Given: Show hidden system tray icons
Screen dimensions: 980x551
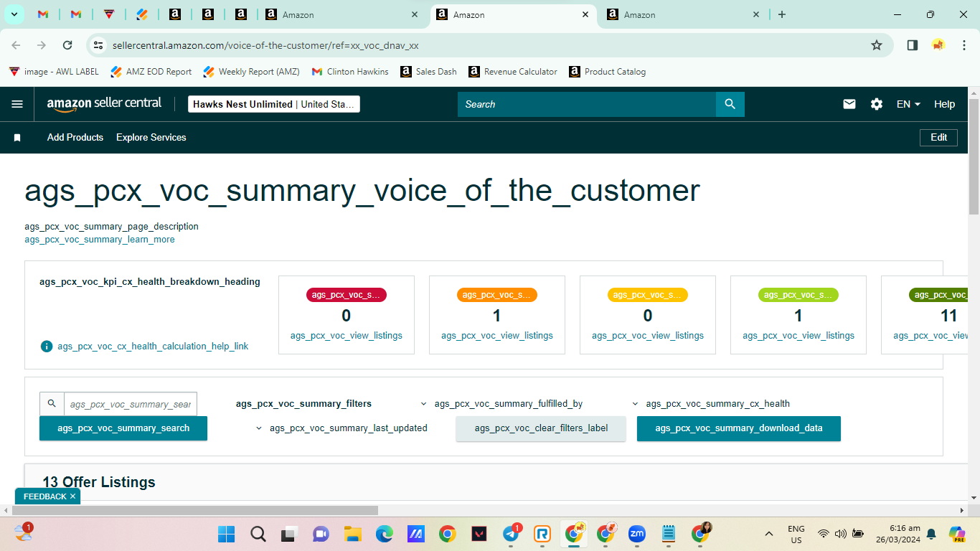Looking at the screenshot, I should point(769,534).
